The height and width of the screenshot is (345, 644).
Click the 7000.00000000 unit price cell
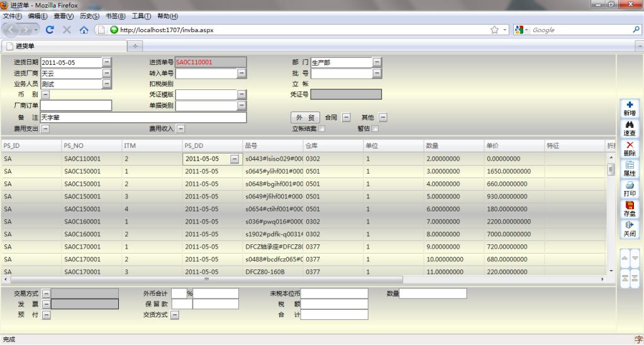[x=514, y=234]
